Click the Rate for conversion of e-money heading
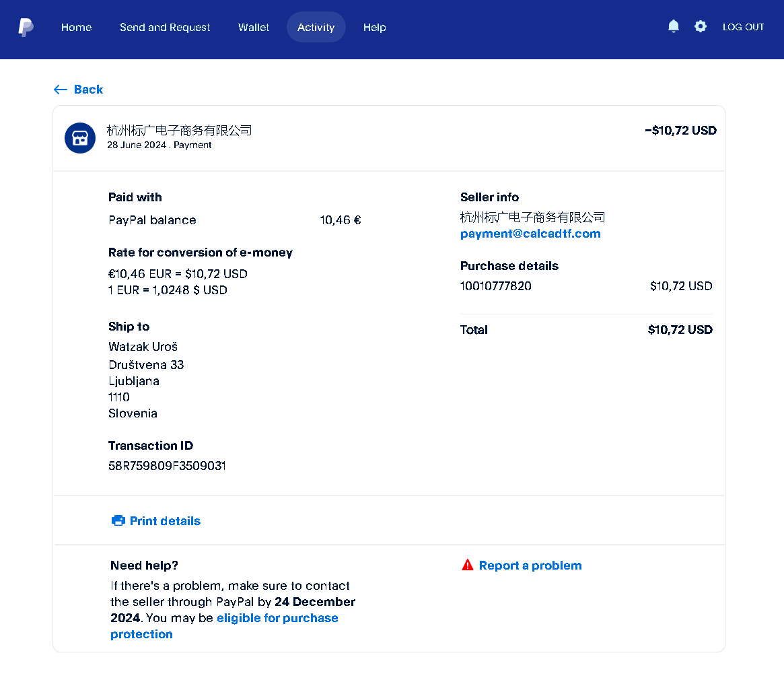The width and height of the screenshot is (784, 680). pyautogui.click(x=201, y=252)
